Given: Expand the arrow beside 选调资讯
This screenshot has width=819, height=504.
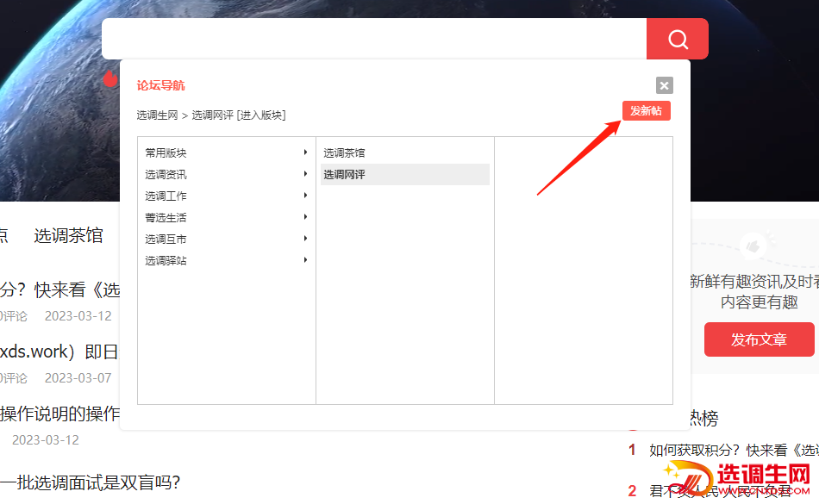Looking at the screenshot, I should 305,174.
